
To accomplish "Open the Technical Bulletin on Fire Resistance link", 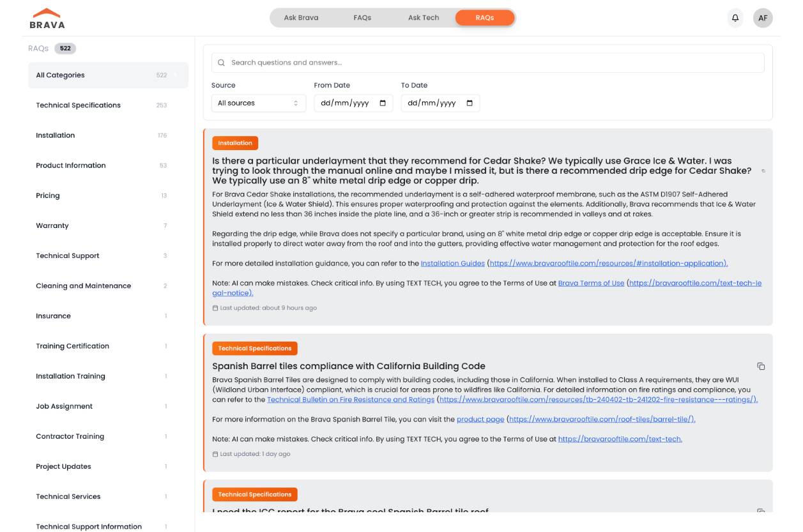I will [x=351, y=400].
